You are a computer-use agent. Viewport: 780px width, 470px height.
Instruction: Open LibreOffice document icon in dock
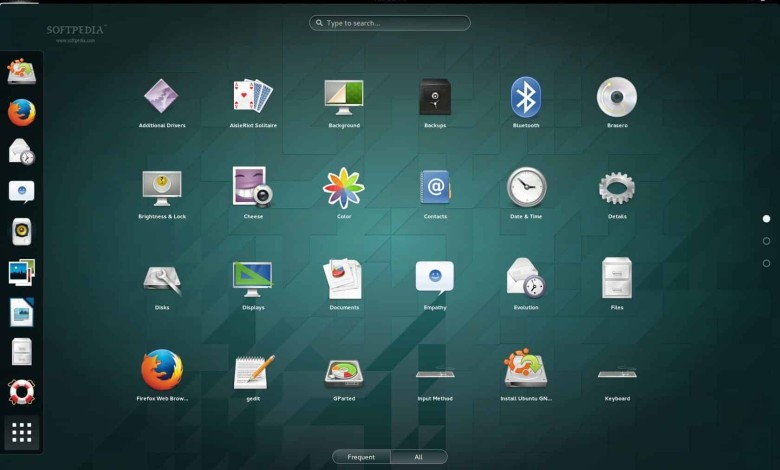[x=21, y=312]
